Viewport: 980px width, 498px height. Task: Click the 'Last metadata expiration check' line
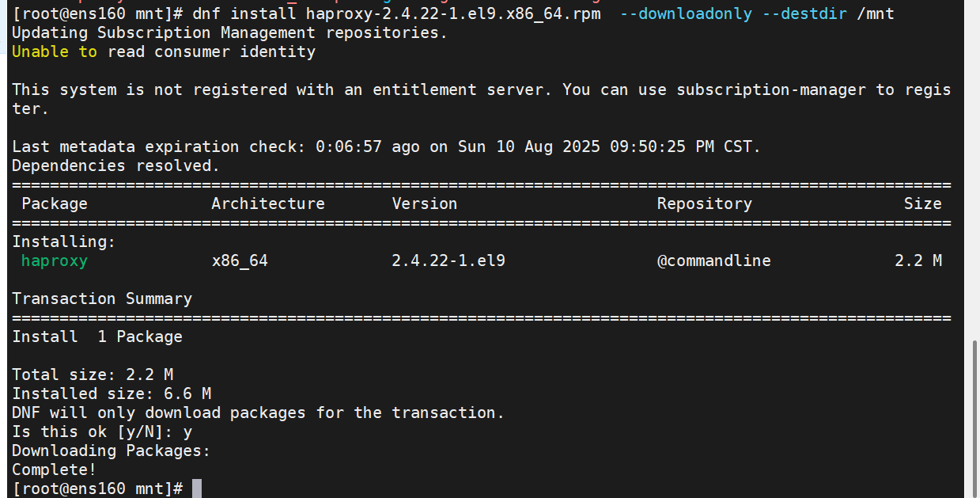tap(387, 146)
